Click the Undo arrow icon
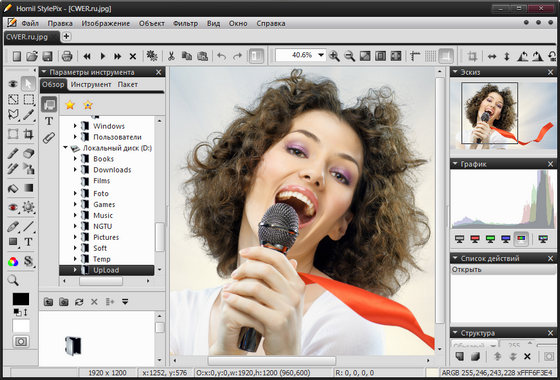 coord(222,56)
